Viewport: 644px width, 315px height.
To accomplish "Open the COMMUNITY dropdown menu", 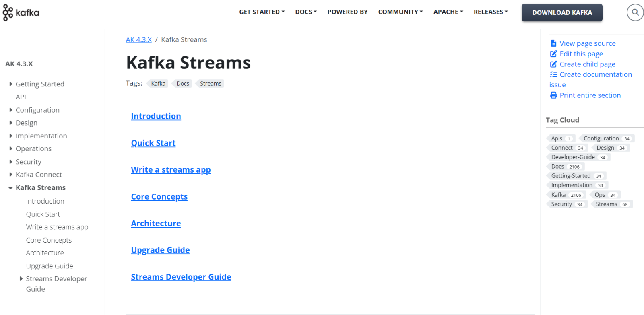I will tap(400, 12).
